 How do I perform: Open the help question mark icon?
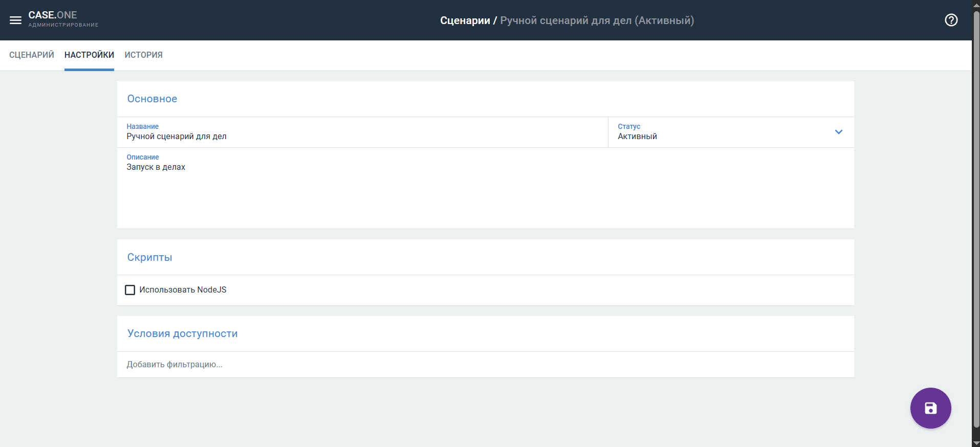pos(951,20)
